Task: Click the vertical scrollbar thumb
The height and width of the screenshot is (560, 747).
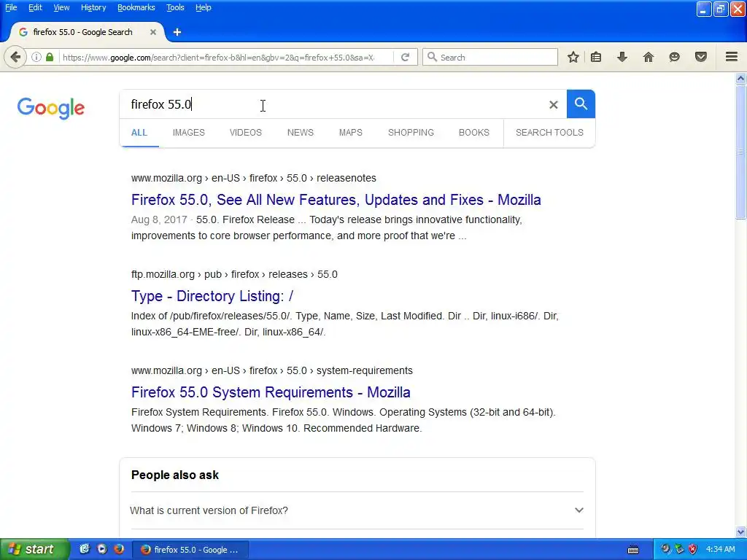Action: 740,152
